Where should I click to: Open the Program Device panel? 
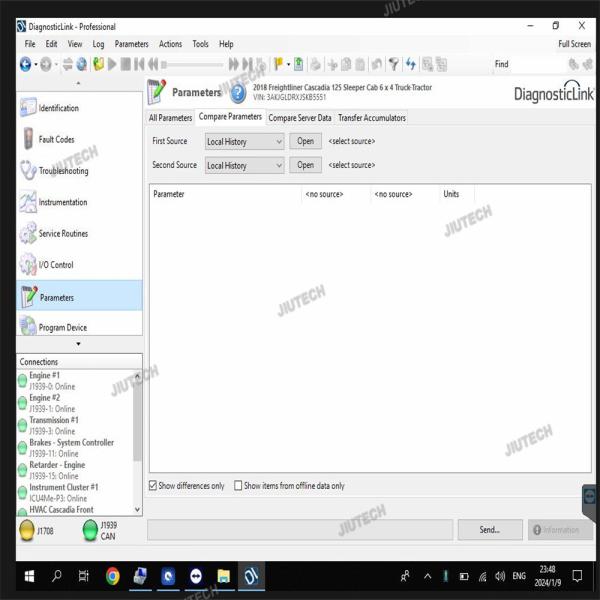[x=62, y=327]
